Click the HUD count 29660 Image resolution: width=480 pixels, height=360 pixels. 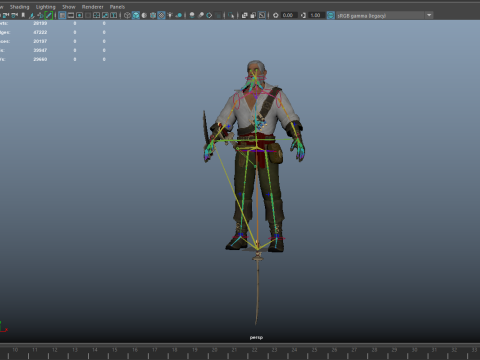coord(40,59)
